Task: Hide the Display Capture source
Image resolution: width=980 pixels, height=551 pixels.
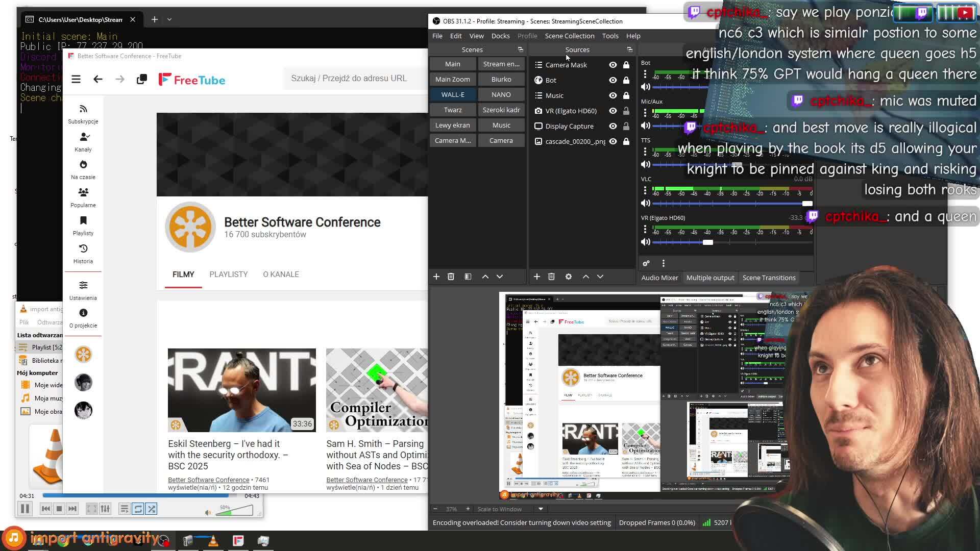Action: coord(613,126)
